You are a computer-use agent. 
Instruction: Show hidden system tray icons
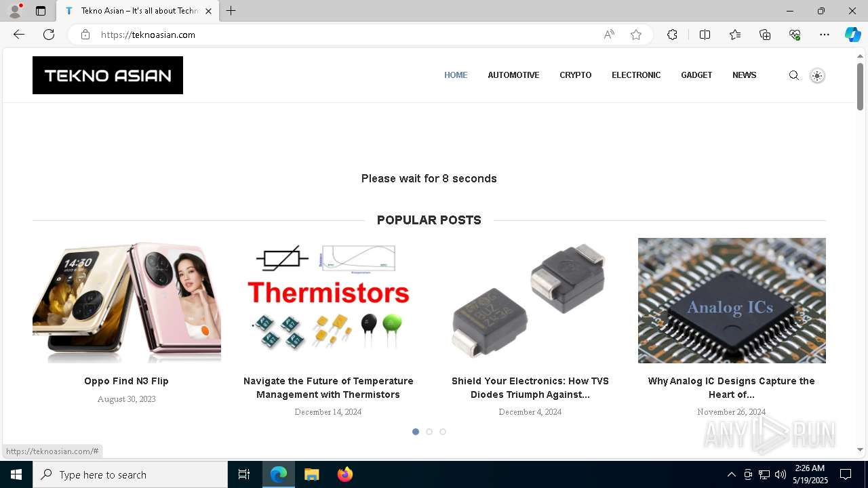pos(731,474)
